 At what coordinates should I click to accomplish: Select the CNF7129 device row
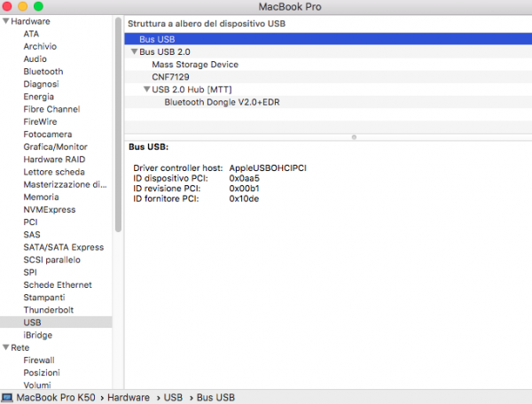[328, 76]
